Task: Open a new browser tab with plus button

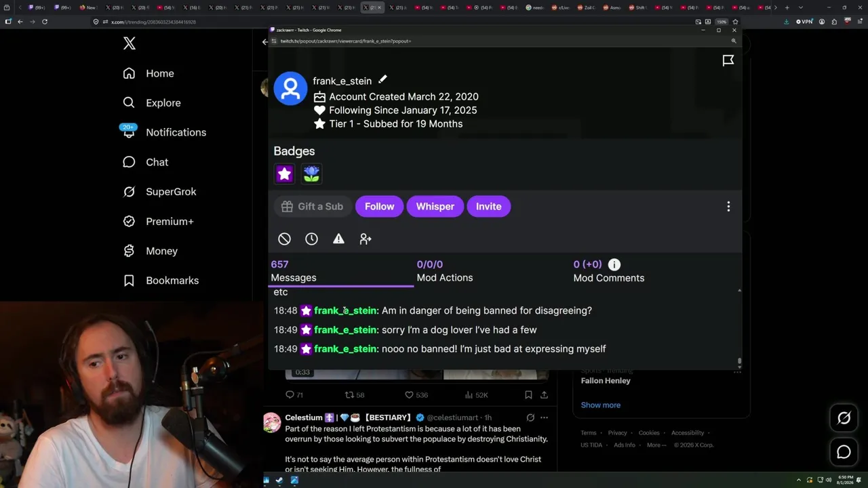Action: (787, 7)
